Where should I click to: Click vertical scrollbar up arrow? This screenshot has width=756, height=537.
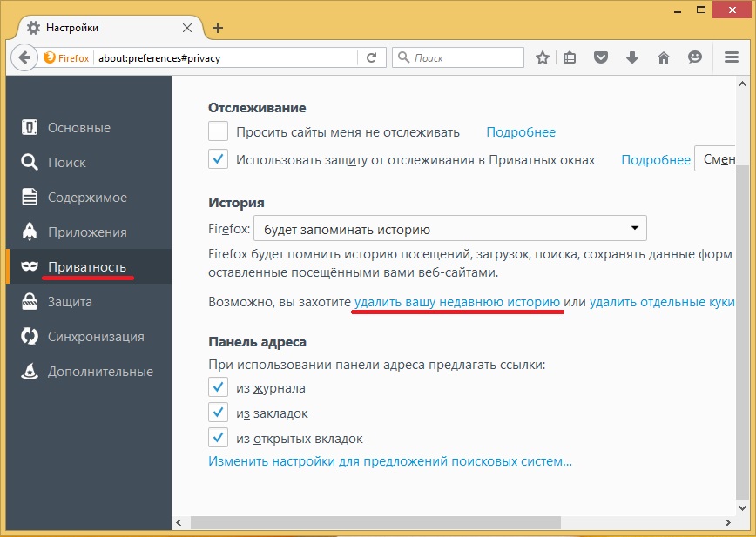[742, 84]
